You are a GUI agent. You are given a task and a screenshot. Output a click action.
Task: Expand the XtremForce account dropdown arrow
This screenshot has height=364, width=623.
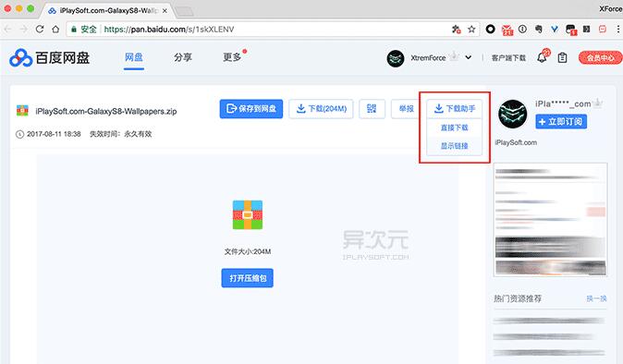[469, 57]
